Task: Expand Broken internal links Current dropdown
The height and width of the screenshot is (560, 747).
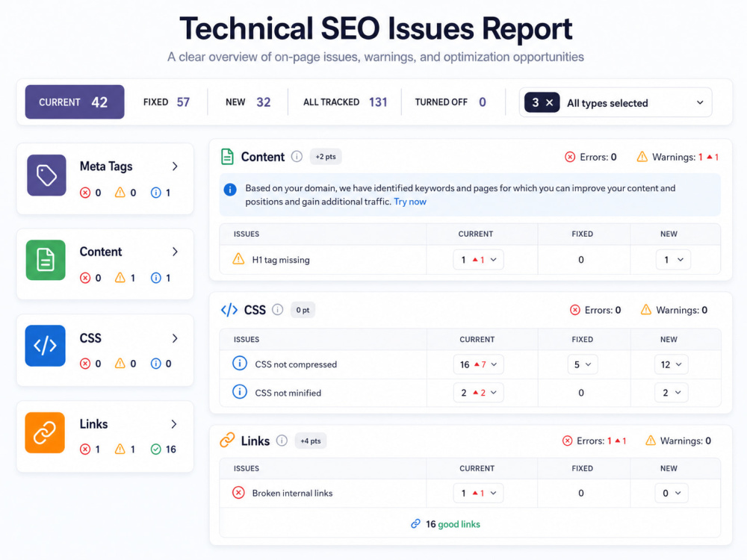Action: point(478,493)
